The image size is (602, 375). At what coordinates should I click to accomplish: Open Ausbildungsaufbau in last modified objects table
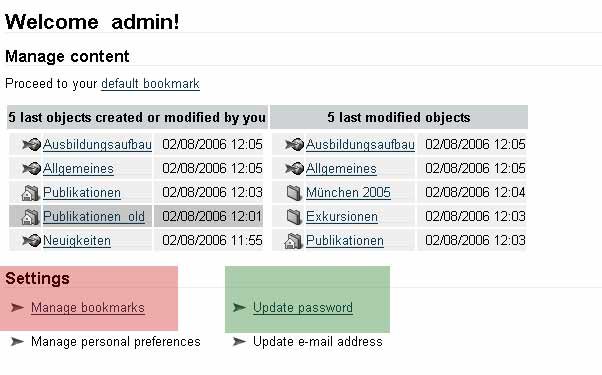360,145
